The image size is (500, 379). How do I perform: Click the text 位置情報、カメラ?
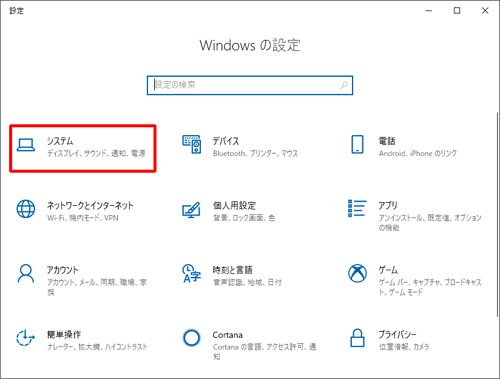pos(404,347)
